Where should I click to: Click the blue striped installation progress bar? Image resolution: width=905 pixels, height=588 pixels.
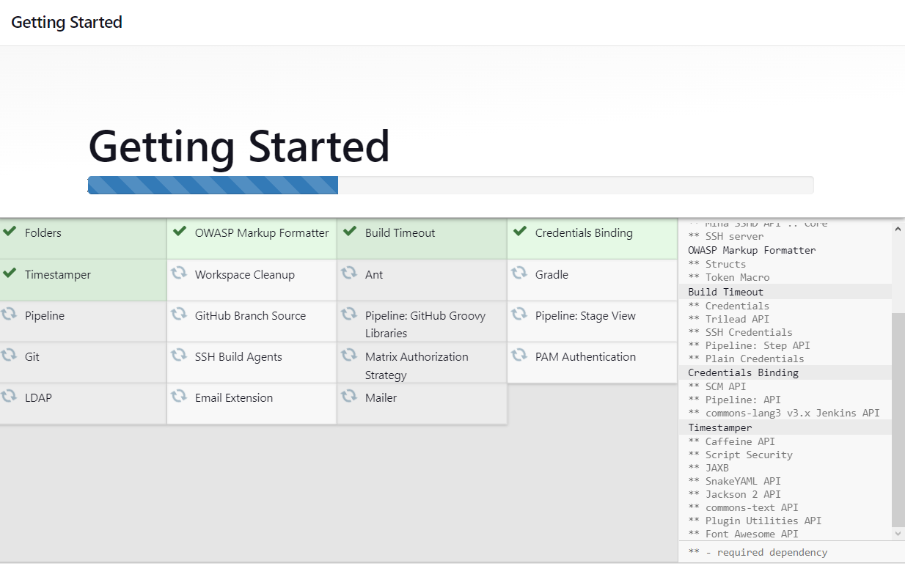(213, 185)
